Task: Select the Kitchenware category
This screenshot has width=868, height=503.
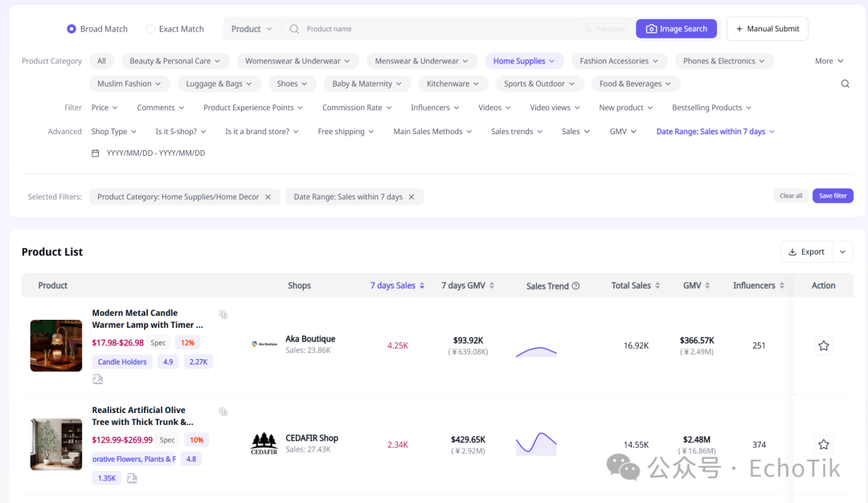Action: [452, 84]
